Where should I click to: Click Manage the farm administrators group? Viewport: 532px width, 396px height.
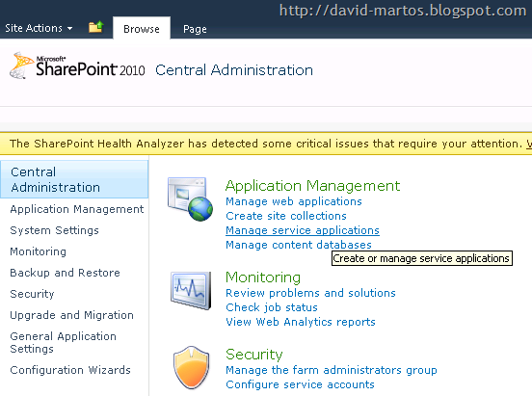(x=332, y=370)
